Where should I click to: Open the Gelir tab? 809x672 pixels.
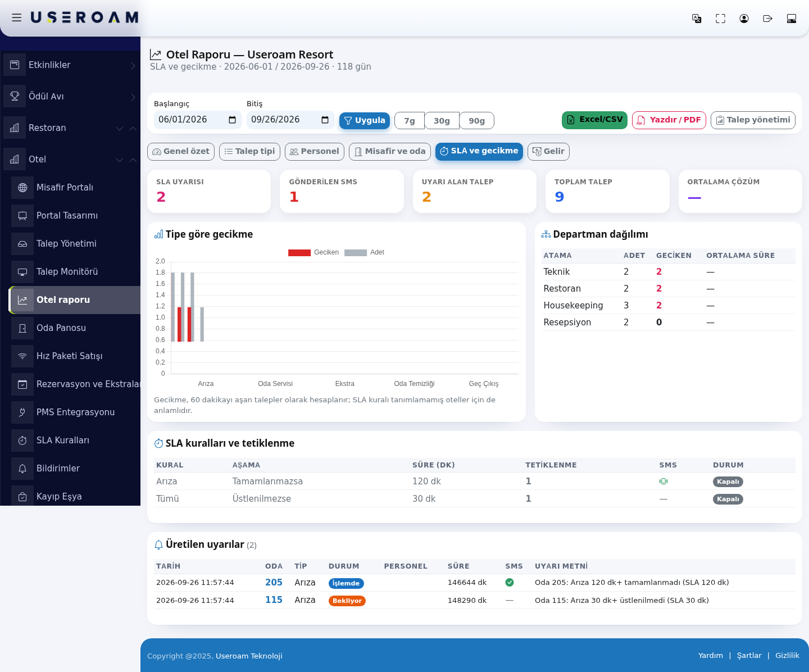click(x=548, y=152)
